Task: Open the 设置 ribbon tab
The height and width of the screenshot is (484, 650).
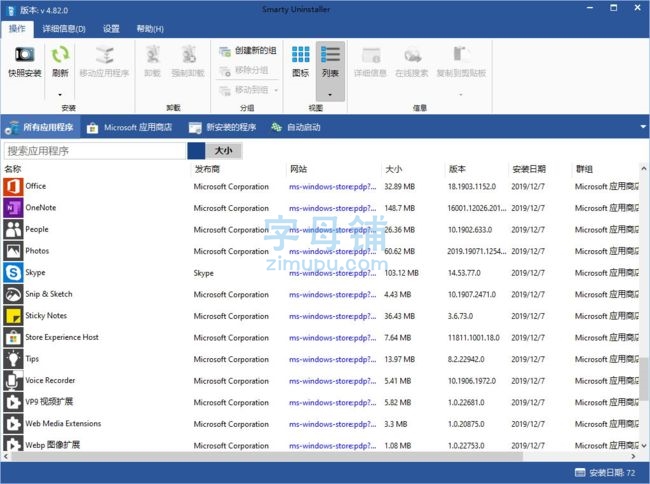Action: 111,29
